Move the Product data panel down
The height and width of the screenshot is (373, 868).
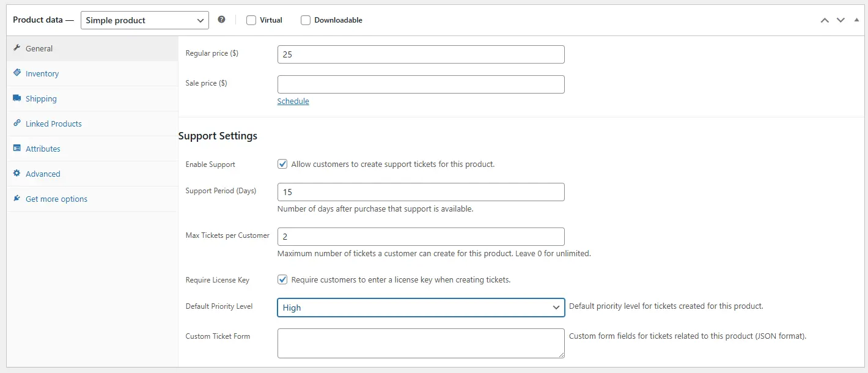(x=840, y=20)
